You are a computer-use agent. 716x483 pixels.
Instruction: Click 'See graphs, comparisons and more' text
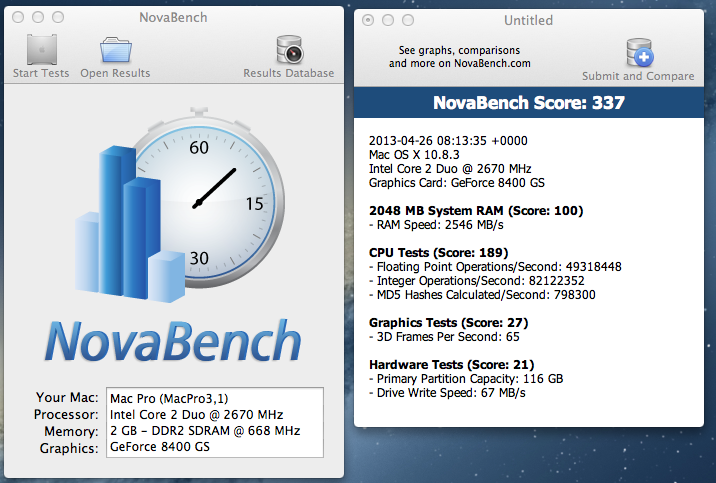point(459,57)
